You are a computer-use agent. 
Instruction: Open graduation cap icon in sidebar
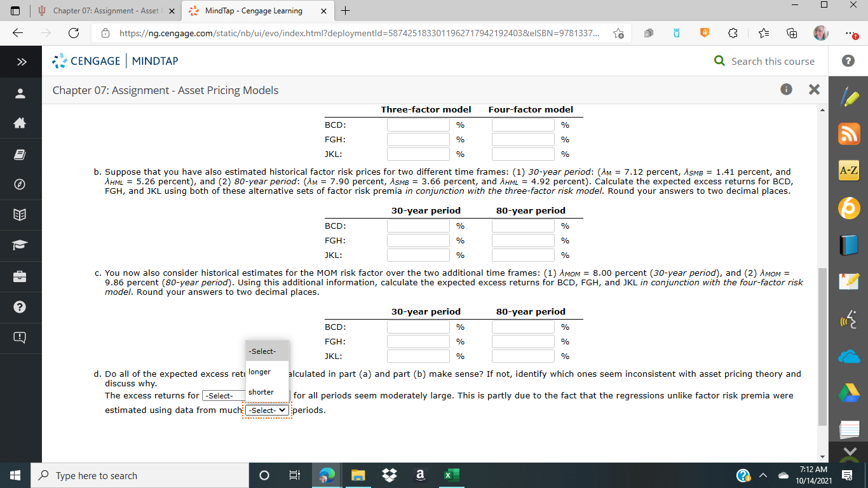(x=21, y=246)
